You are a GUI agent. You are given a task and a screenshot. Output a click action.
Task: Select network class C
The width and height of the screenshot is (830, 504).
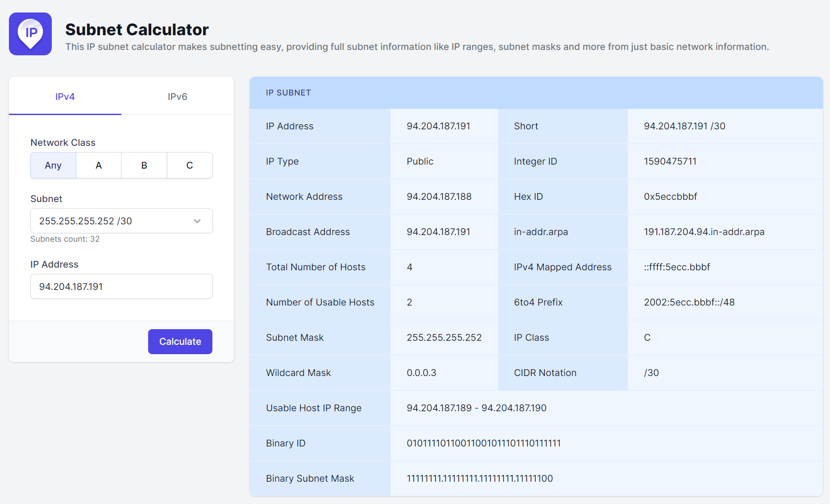[x=190, y=165]
